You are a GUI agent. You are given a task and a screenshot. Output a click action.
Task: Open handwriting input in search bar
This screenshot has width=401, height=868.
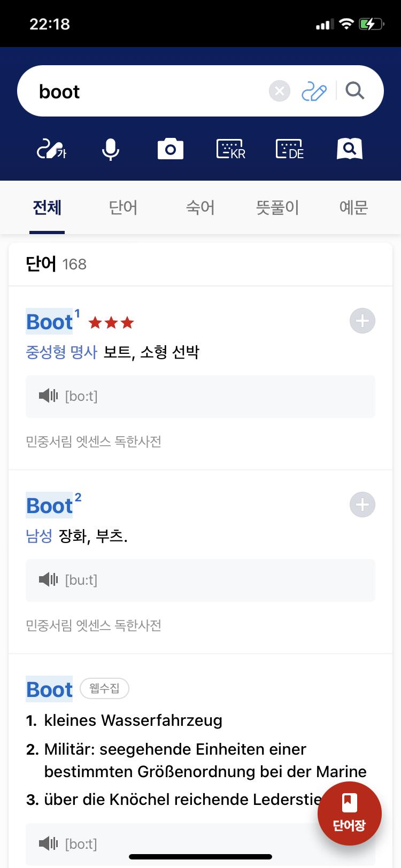click(x=314, y=91)
